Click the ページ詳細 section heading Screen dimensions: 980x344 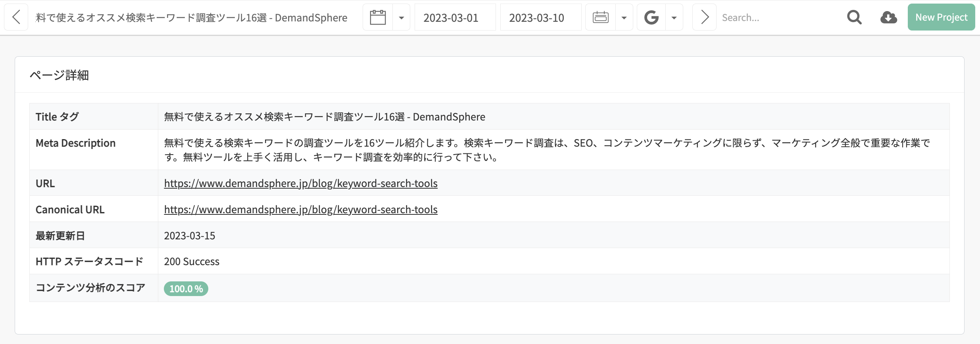click(60, 75)
